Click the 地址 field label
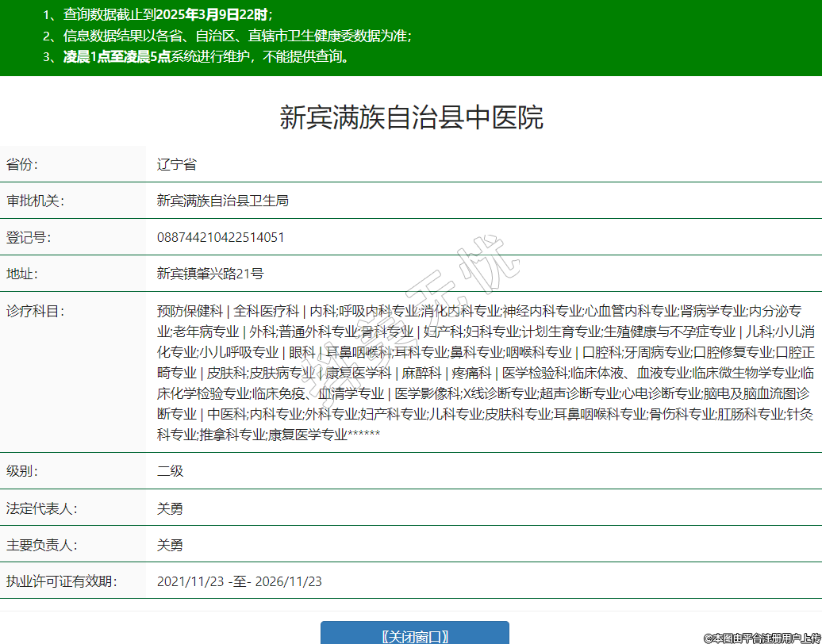 22,274
